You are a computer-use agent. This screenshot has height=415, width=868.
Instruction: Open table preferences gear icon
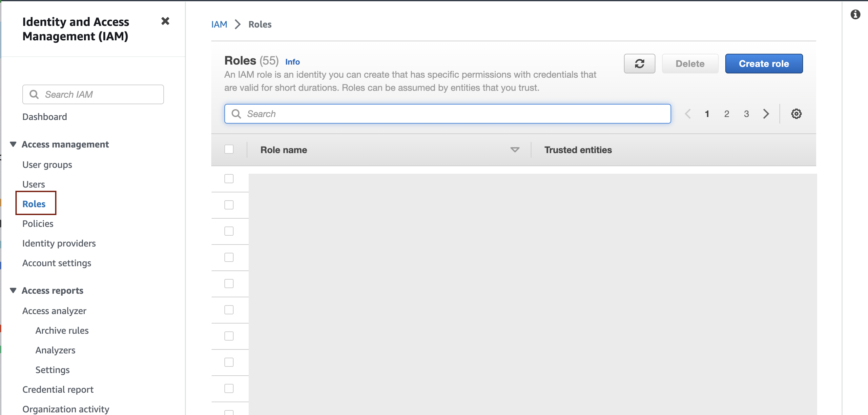coord(796,114)
